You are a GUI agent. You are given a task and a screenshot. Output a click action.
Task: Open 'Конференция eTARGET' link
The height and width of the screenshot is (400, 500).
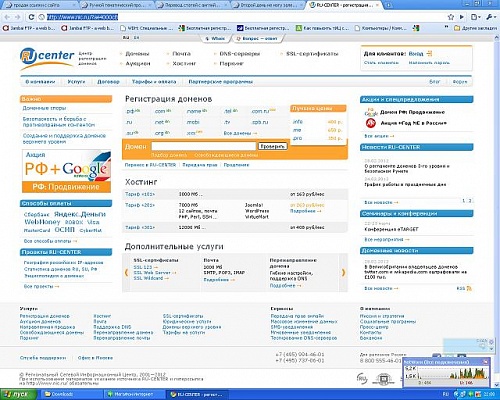(x=391, y=229)
